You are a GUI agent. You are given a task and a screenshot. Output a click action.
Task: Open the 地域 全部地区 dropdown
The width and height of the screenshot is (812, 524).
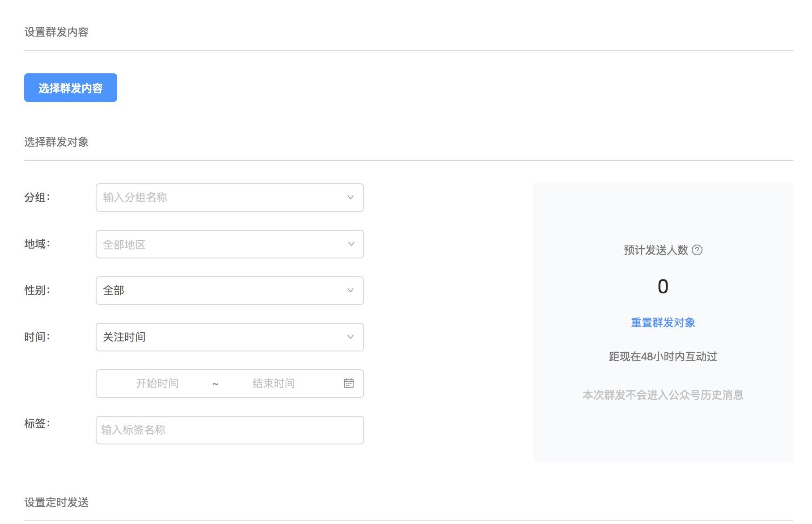click(x=229, y=244)
